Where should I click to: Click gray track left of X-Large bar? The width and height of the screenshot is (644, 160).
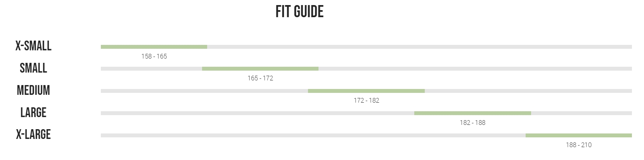pyautogui.click(x=313, y=135)
